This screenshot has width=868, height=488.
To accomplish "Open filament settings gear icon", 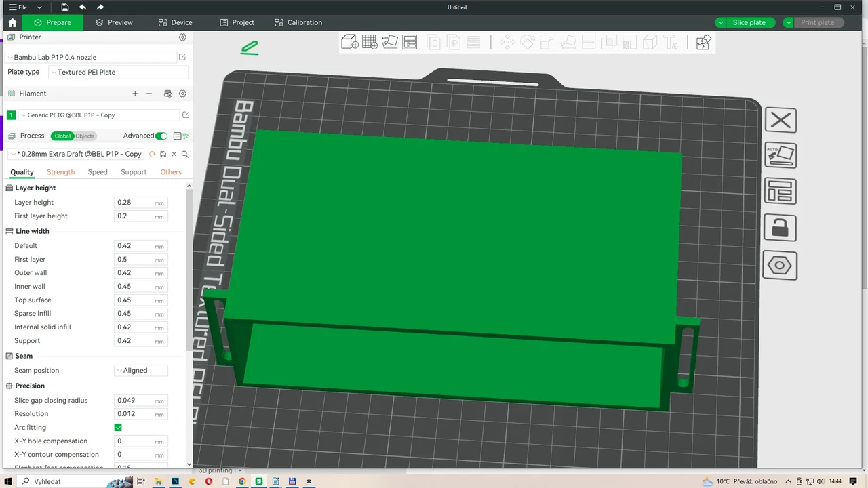I will (x=182, y=94).
